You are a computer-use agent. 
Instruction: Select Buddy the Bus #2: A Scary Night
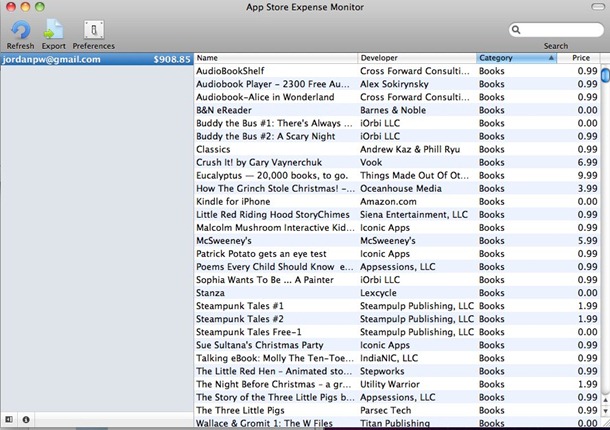point(397,136)
